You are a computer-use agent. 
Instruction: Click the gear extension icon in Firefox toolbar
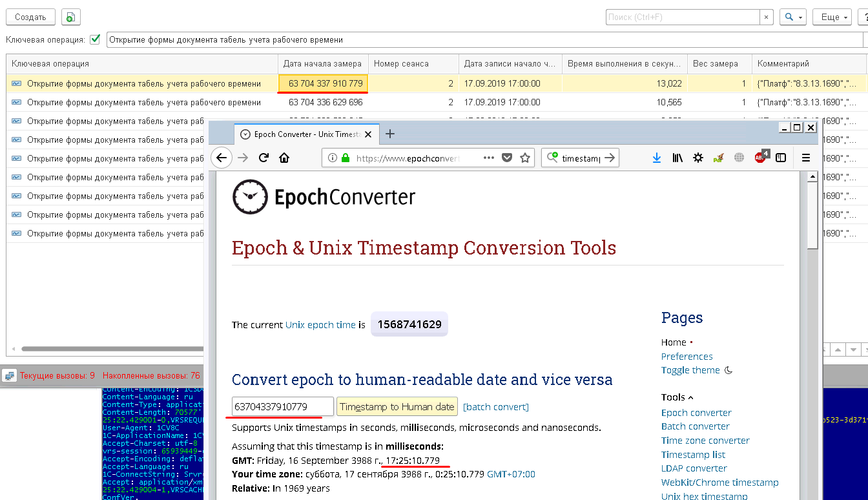[x=698, y=158]
